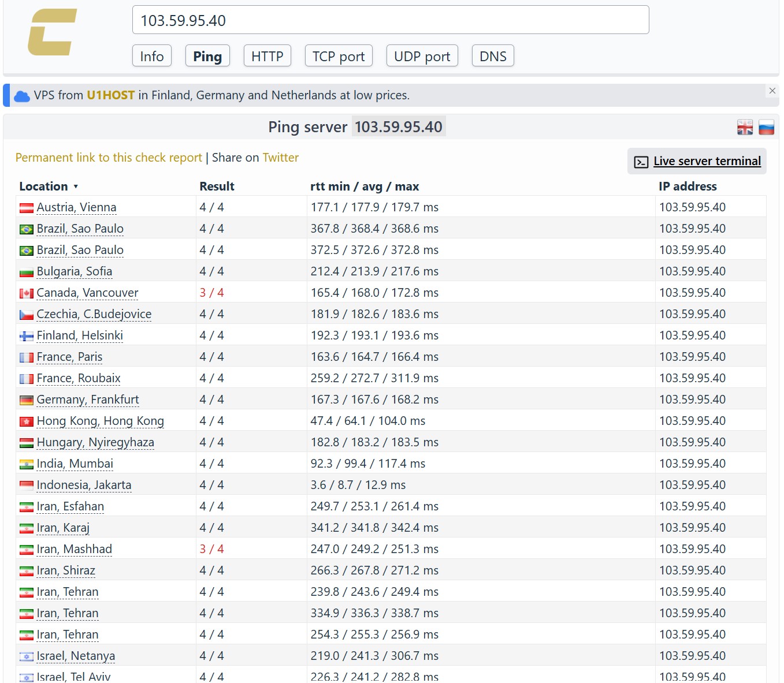The width and height of the screenshot is (784, 683).
Task: Open the Info check tab
Action: click(x=152, y=56)
